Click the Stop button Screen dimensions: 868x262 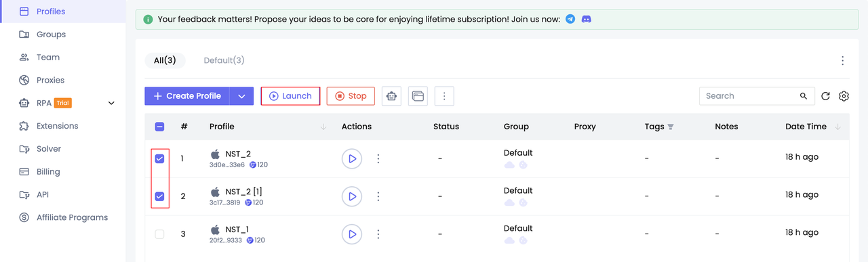pos(351,96)
